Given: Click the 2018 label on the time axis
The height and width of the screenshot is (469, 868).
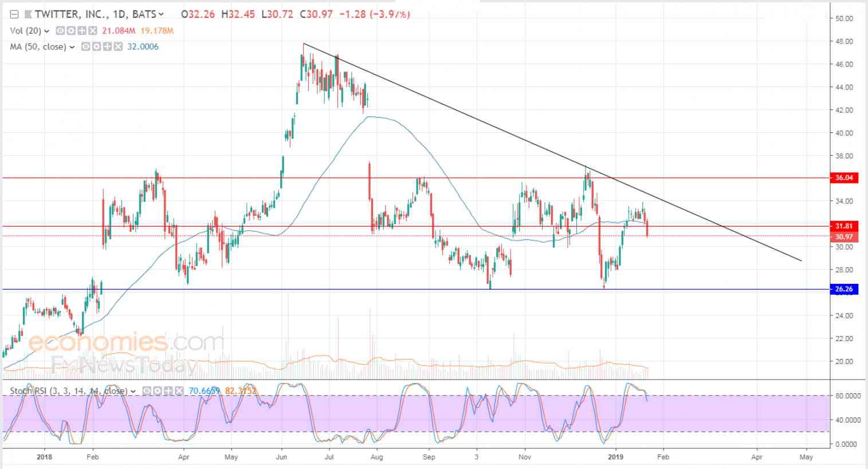Looking at the screenshot, I should [x=44, y=457].
